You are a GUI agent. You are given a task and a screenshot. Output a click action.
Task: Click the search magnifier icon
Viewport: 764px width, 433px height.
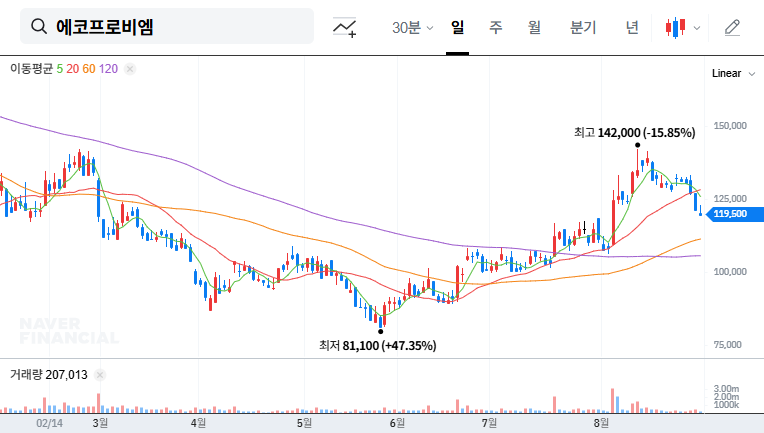pyautogui.click(x=39, y=26)
